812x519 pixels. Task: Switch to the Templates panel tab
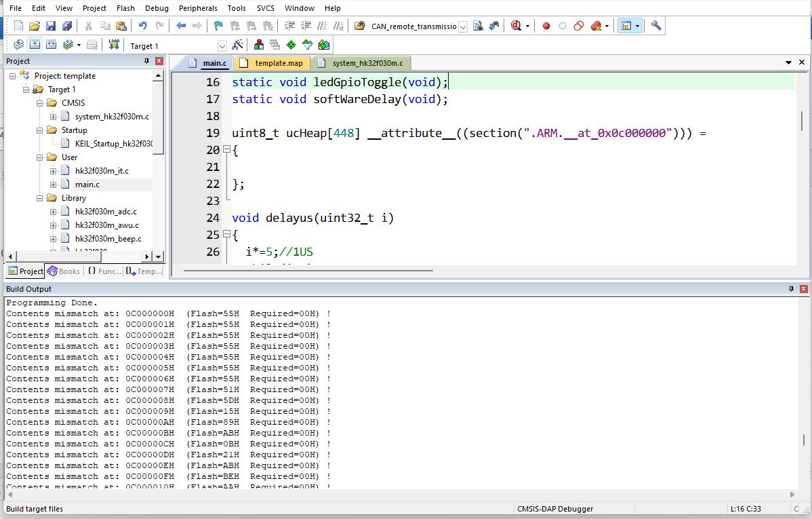144,271
